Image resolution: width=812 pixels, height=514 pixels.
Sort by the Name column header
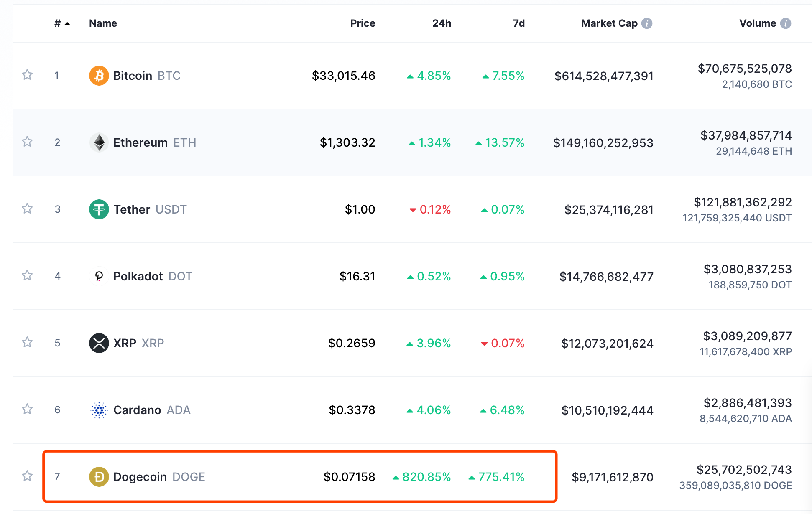click(x=103, y=23)
